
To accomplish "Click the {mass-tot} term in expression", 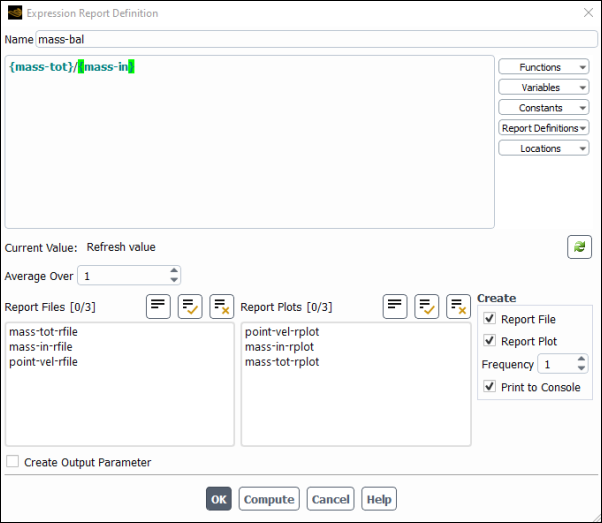I will click(x=41, y=67).
